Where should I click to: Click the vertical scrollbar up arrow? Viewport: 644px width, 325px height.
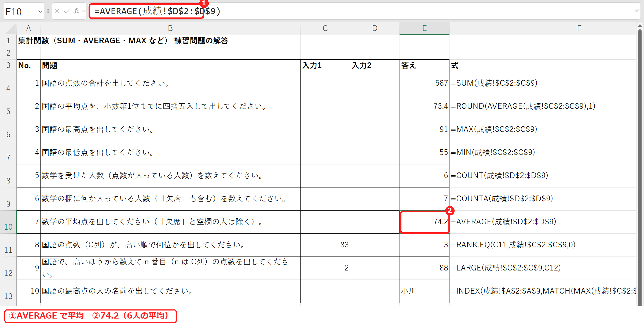640,26
